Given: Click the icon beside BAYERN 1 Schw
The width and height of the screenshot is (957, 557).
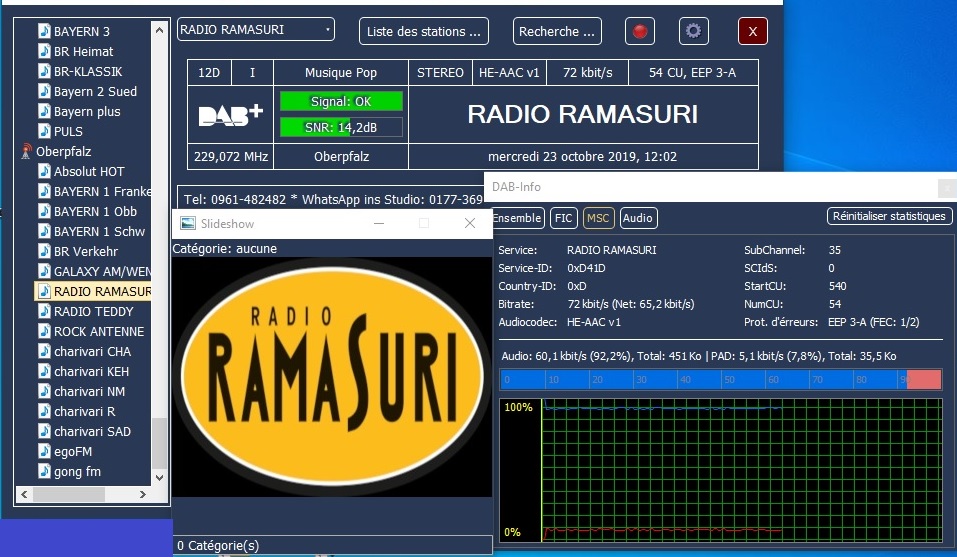Looking at the screenshot, I should click(x=44, y=231).
